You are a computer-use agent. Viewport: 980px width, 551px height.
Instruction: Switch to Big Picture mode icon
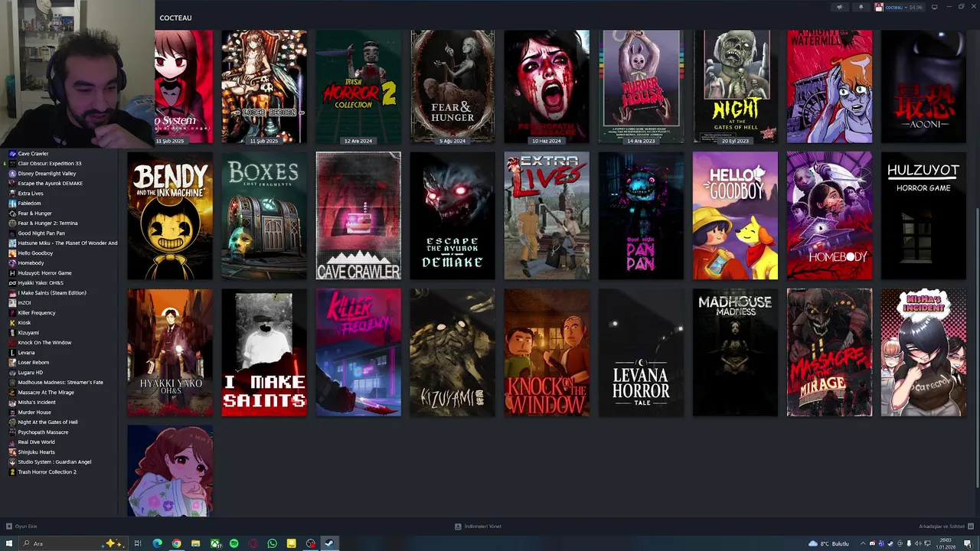click(935, 7)
